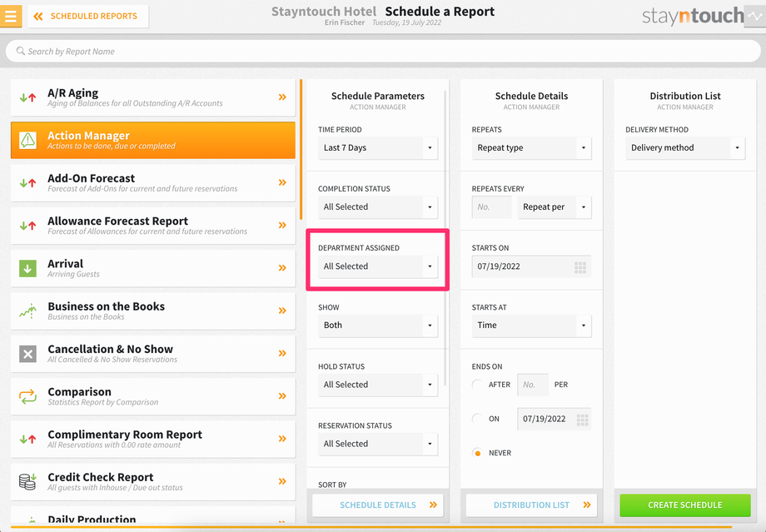Select the Comparison report title
Image resolution: width=766 pixels, height=532 pixels.
pyautogui.click(x=80, y=392)
